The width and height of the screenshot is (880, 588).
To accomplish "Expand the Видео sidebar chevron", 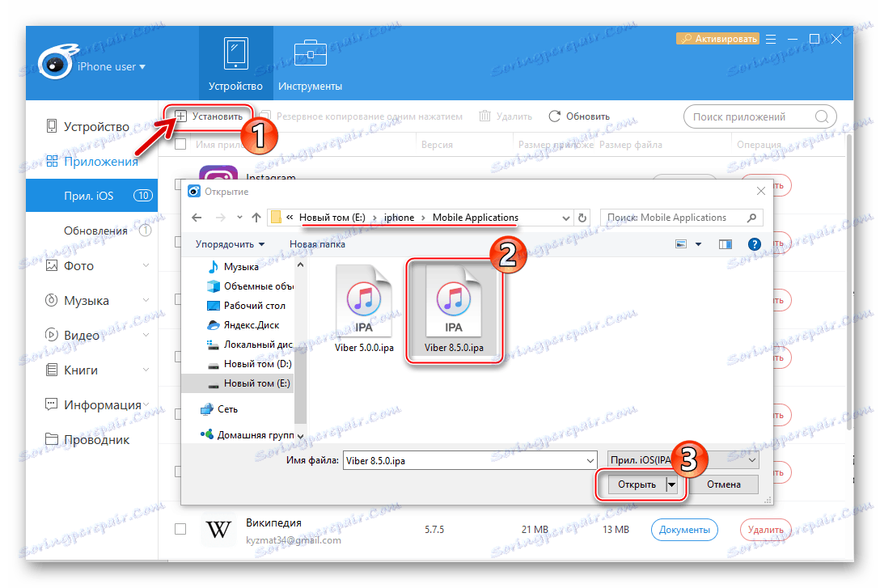I will (x=146, y=335).
